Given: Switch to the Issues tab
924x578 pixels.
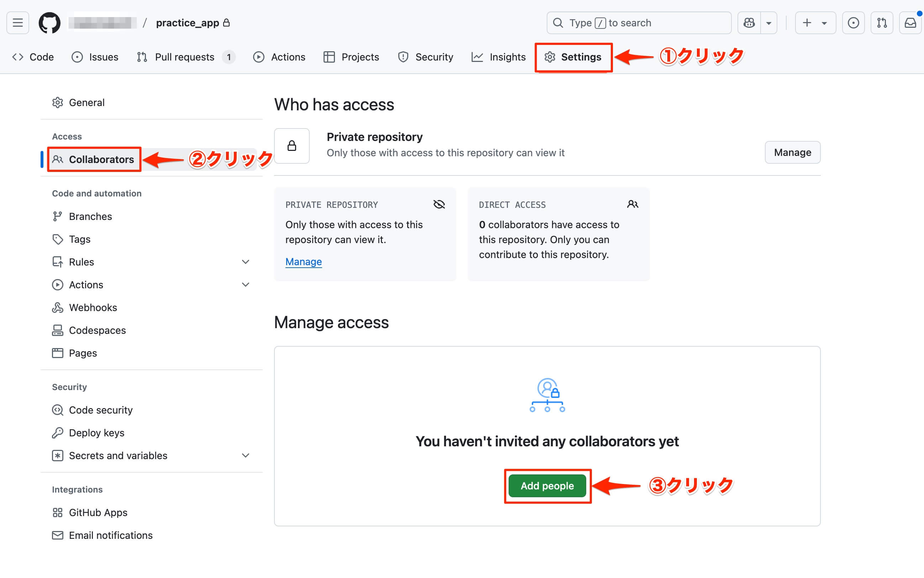Looking at the screenshot, I should 95,57.
